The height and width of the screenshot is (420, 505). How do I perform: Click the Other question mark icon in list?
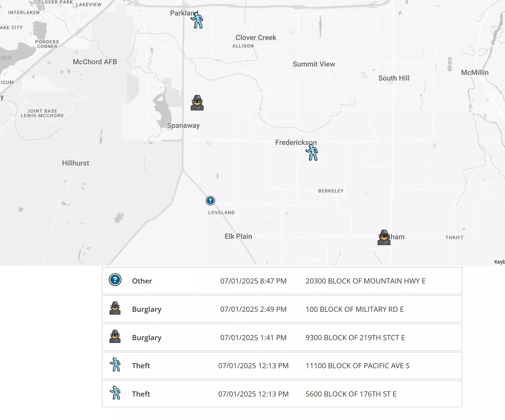(115, 280)
